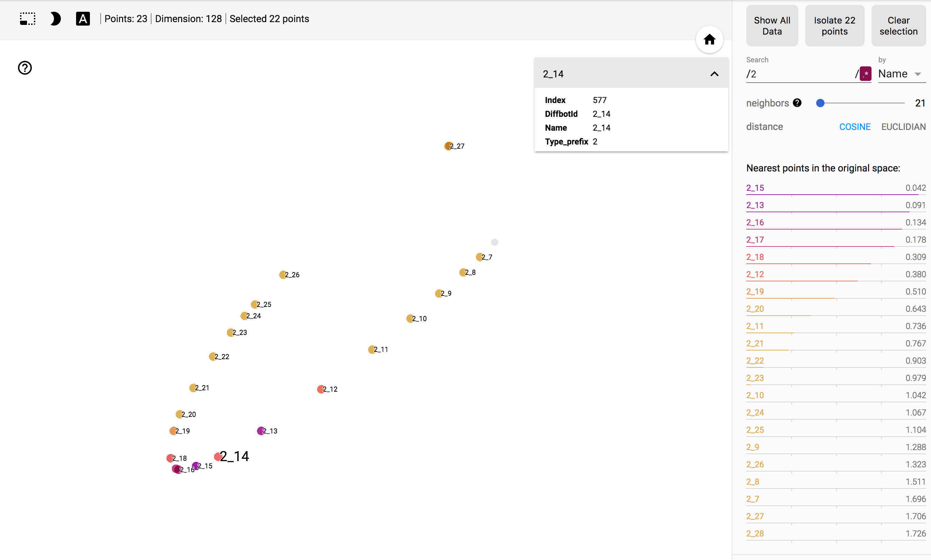Select the 2_12 data point
The width and height of the screenshot is (931, 560).
tap(321, 389)
